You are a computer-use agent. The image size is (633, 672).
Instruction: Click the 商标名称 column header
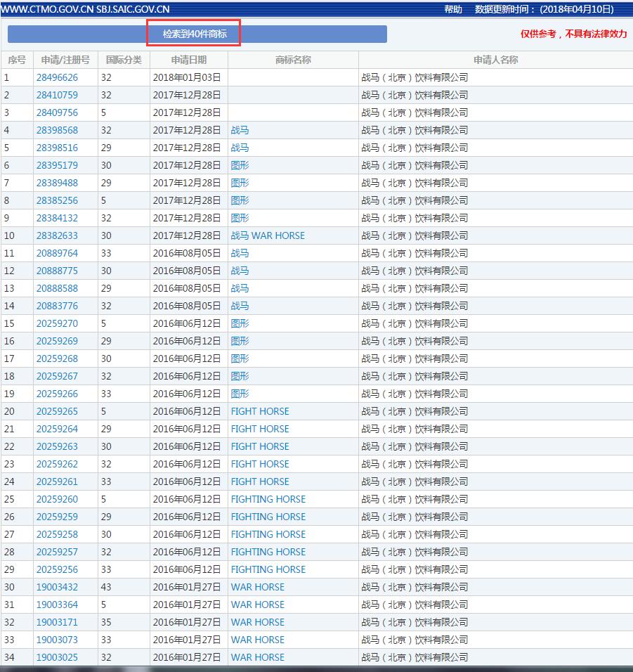293,60
